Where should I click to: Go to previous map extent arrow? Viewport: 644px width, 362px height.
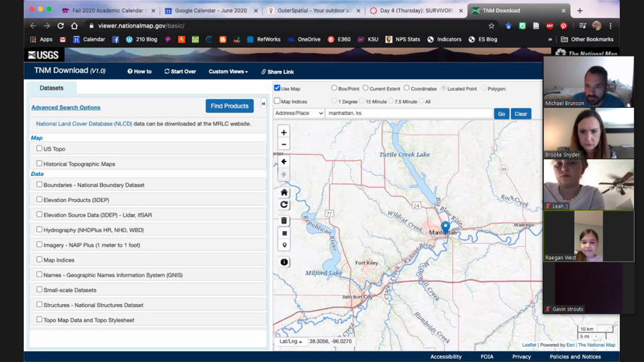tap(284, 162)
